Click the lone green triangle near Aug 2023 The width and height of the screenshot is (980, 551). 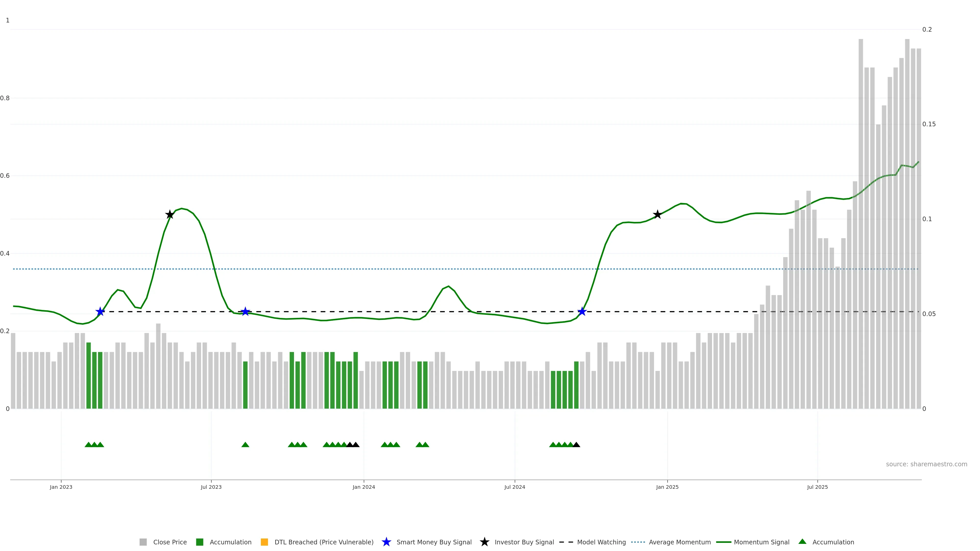pos(245,445)
